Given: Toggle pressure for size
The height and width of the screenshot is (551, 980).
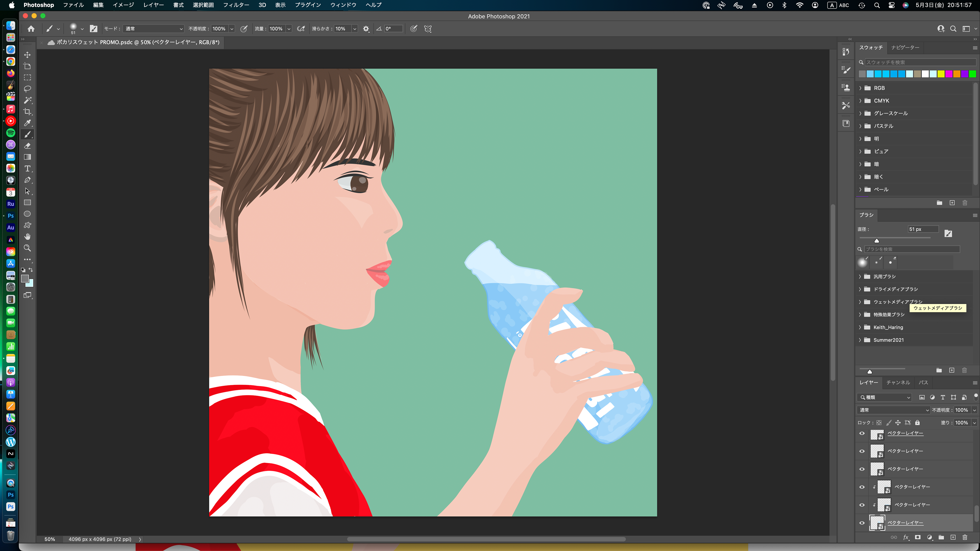Looking at the screenshot, I should click(413, 29).
